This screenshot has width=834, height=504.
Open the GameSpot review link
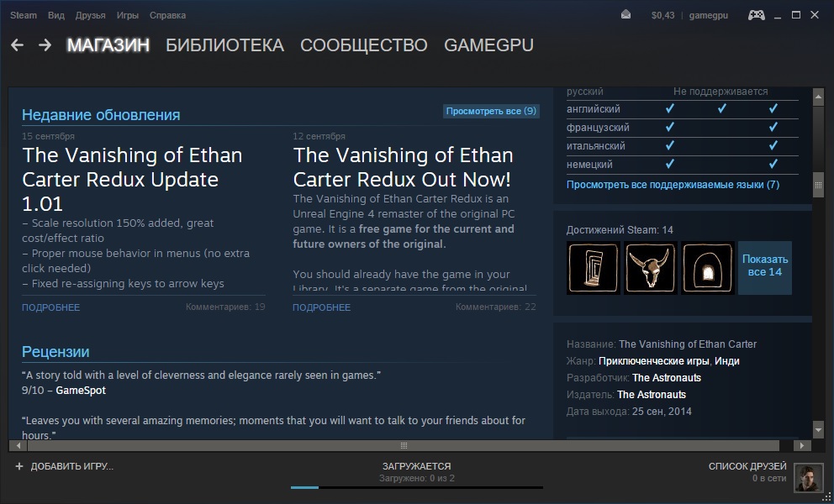coord(81,391)
